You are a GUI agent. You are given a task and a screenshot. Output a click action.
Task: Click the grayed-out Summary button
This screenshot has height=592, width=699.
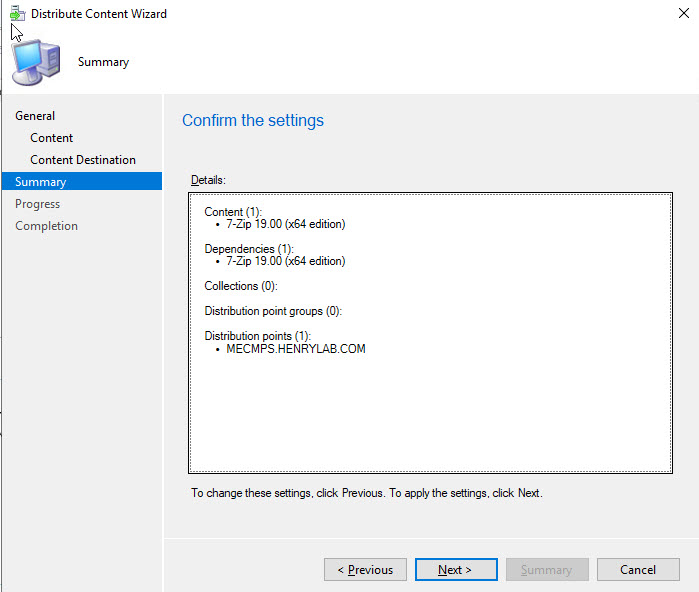click(x=546, y=570)
